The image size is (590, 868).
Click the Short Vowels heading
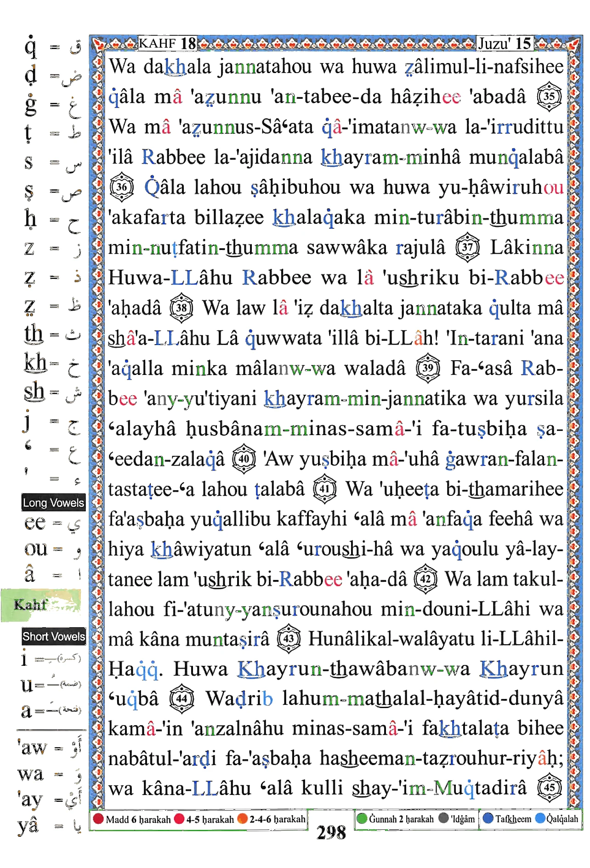(x=54, y=636)
